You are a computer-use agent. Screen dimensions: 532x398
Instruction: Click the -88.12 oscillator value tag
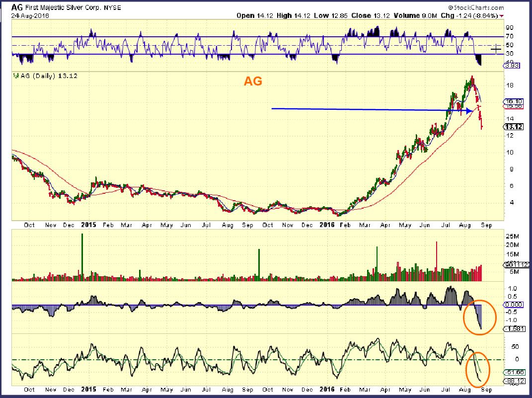515,381
